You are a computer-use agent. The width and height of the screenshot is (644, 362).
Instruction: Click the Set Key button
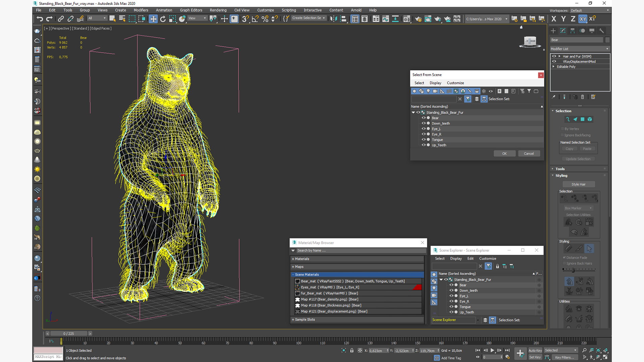[535, 357]
